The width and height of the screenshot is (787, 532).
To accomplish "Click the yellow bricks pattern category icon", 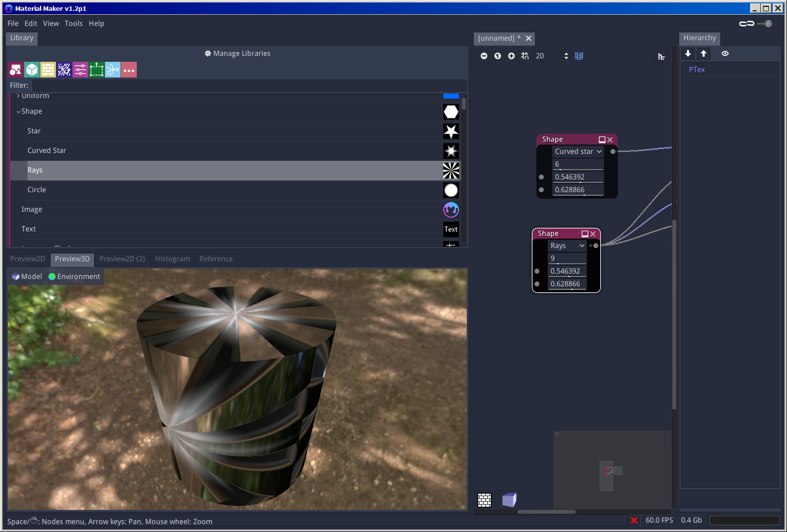I will [48, 70].
